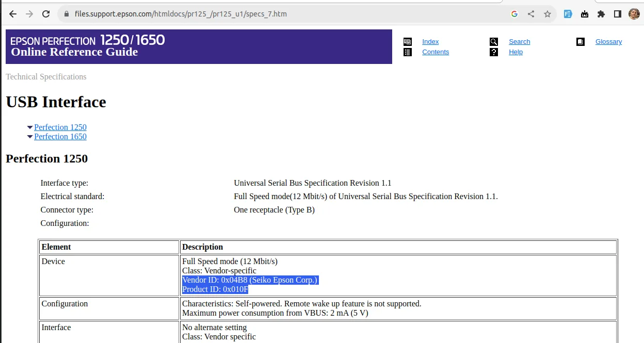Jump to the Perfection 1650 section link

[x=60, y=137]
